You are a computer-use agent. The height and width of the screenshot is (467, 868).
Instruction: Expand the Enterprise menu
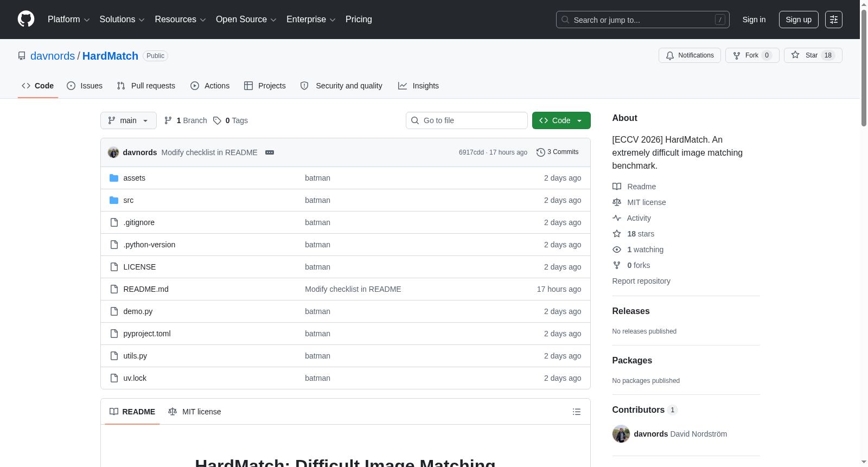tap(311, 20)
